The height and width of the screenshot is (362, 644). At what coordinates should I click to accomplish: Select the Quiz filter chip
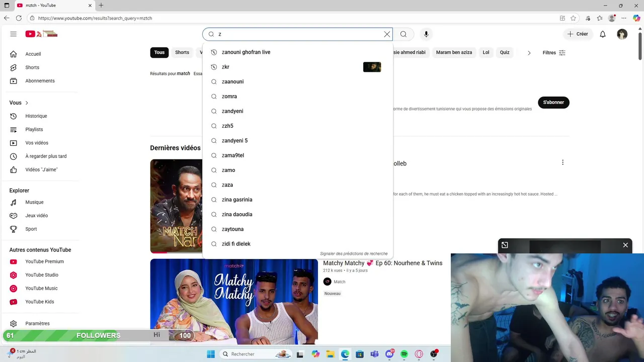pos(505,52)
